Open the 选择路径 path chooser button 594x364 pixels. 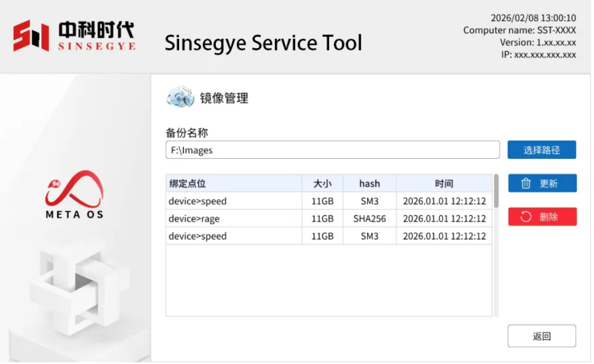point(542,150)
